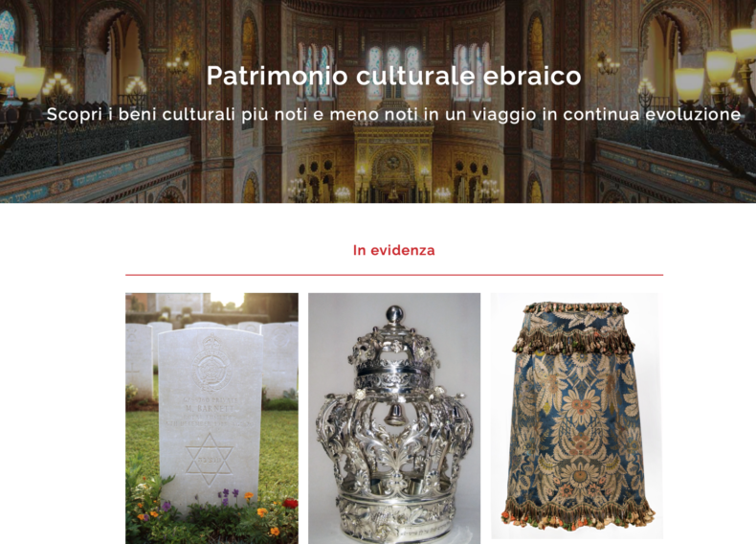Click the central stained-glass windows in banner

(x=394, y=73)
